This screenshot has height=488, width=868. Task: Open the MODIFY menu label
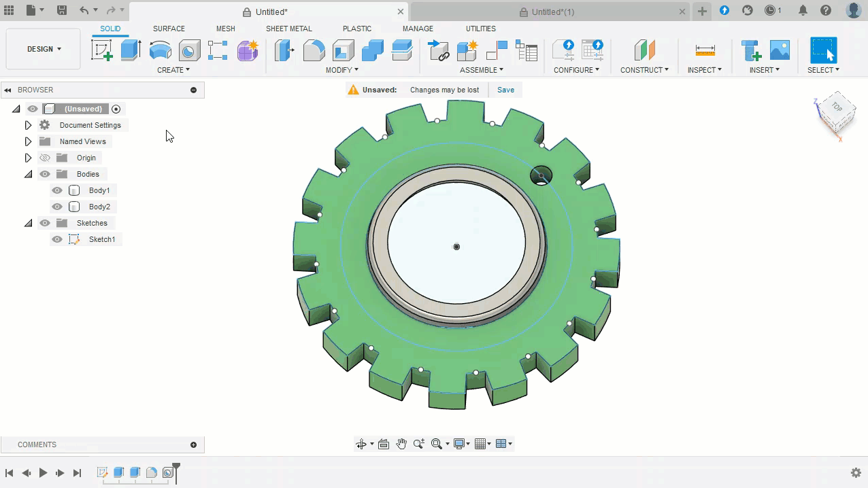(x=341, y=70)
